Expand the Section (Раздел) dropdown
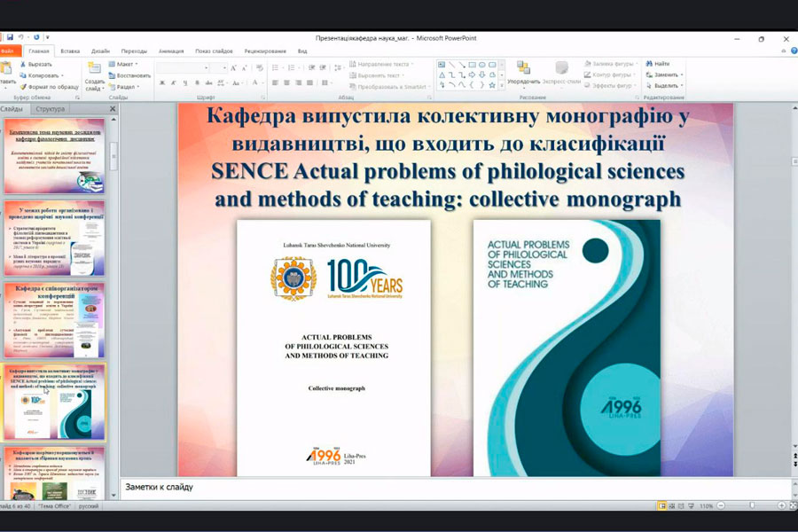Viewport: 798px width, 532px height. tap(126, 87)
